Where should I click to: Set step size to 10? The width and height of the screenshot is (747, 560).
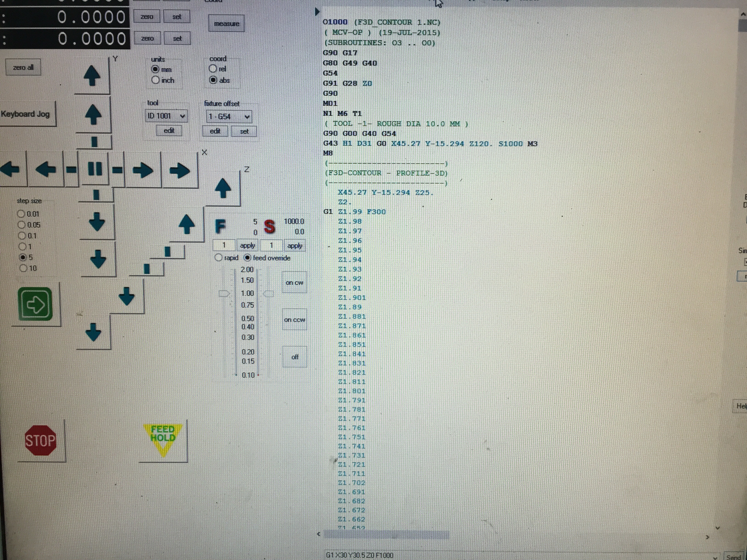point(23,268)
